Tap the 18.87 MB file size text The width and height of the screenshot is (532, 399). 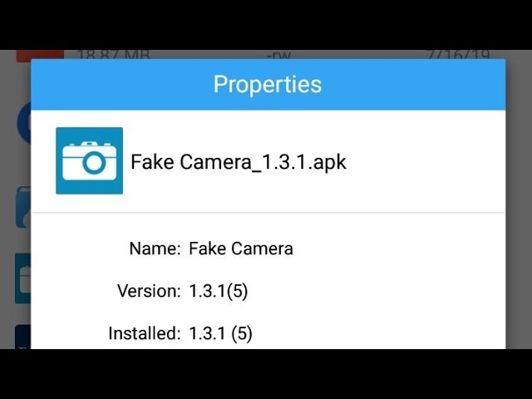pos(113,55)
